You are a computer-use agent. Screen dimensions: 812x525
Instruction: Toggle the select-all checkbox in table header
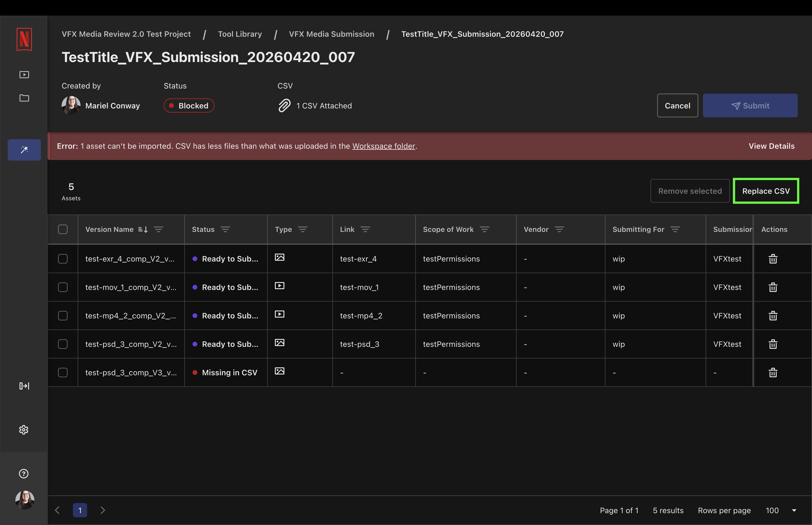[63, 230]
